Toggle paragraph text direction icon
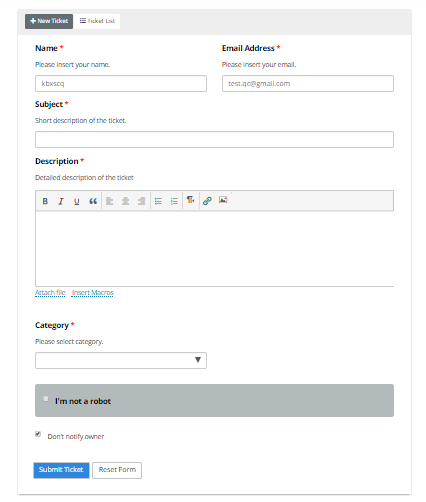The width and height of the screenshot is (426, 502). pyautogui.click(x=190, y=200)
